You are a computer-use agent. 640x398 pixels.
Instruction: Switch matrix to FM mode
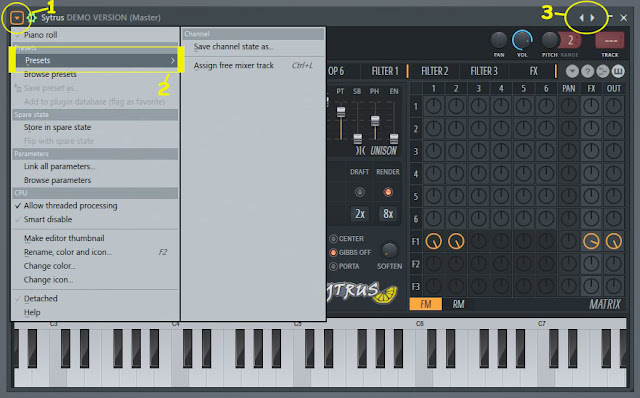pyautogui.click(x=426, y=304)
